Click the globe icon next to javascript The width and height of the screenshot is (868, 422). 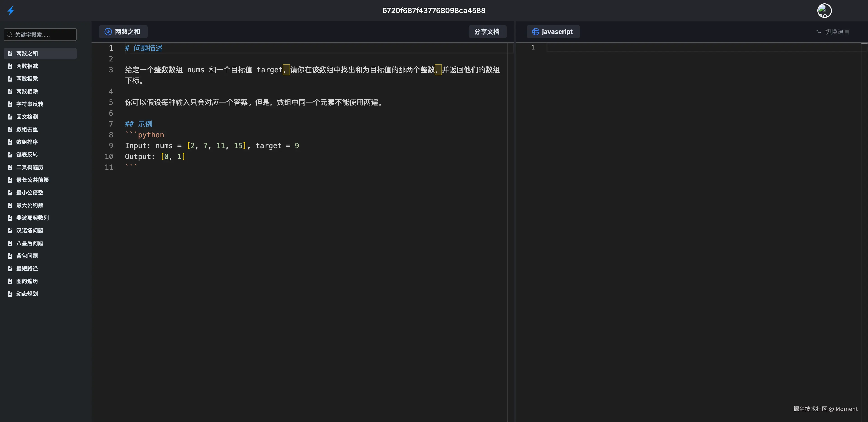pos(535,32)
